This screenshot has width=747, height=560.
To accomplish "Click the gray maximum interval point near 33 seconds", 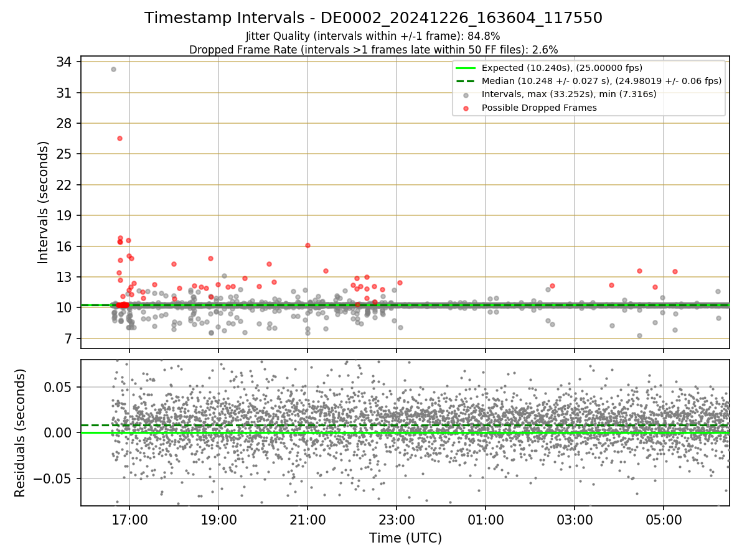I will click(113, 69).
